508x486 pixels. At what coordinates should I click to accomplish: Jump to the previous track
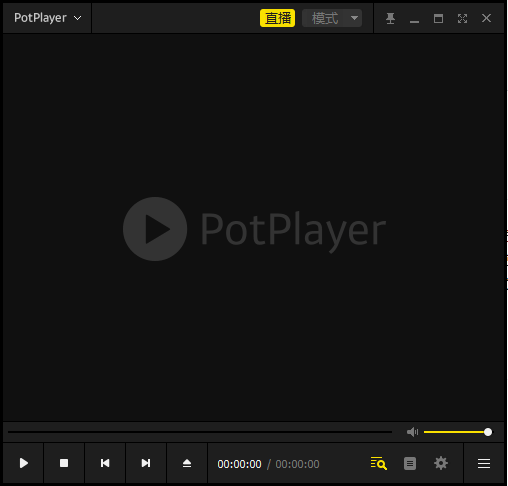(x=105, y=463)
